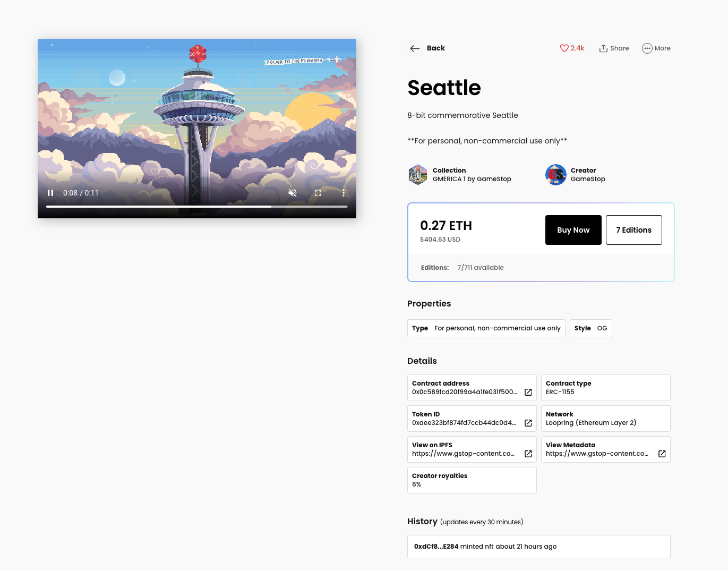The image size is (728, 571).
Task: Seek using the video progress bar
Action: [196, 206]
